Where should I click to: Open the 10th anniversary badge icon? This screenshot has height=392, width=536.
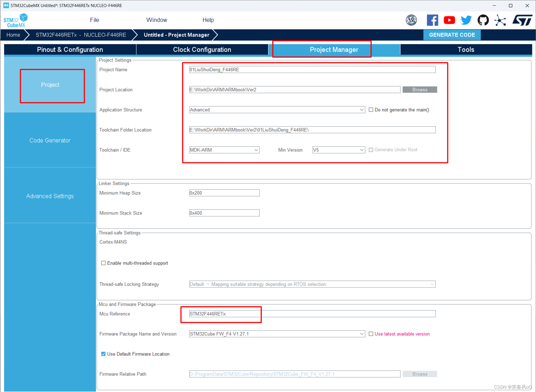[x=411, y=20]
